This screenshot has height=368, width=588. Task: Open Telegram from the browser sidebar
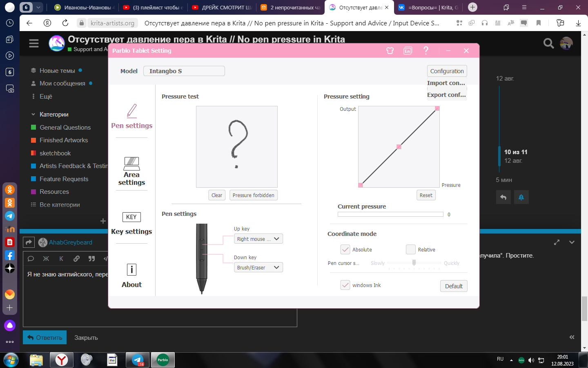click(10, 216)
